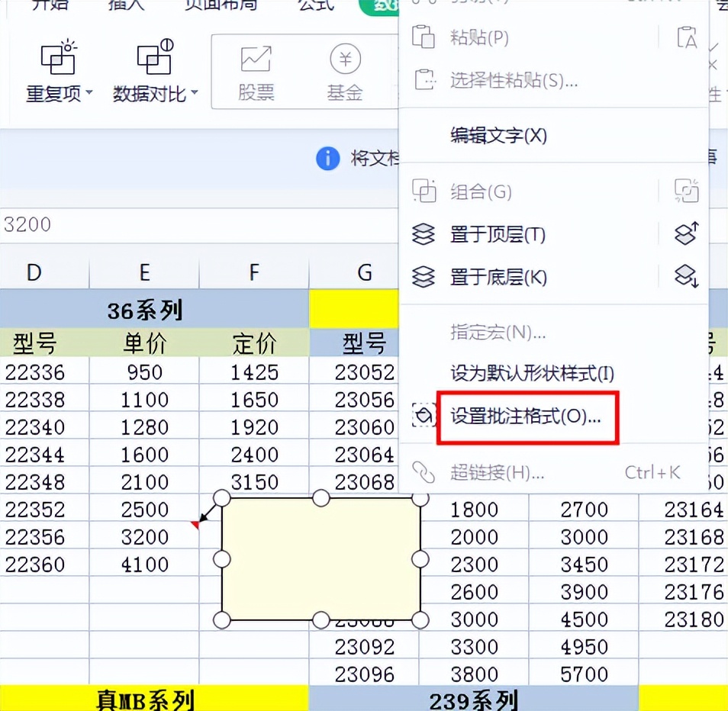
Task: Click cell with value 1425
Action: pos(254,372)
